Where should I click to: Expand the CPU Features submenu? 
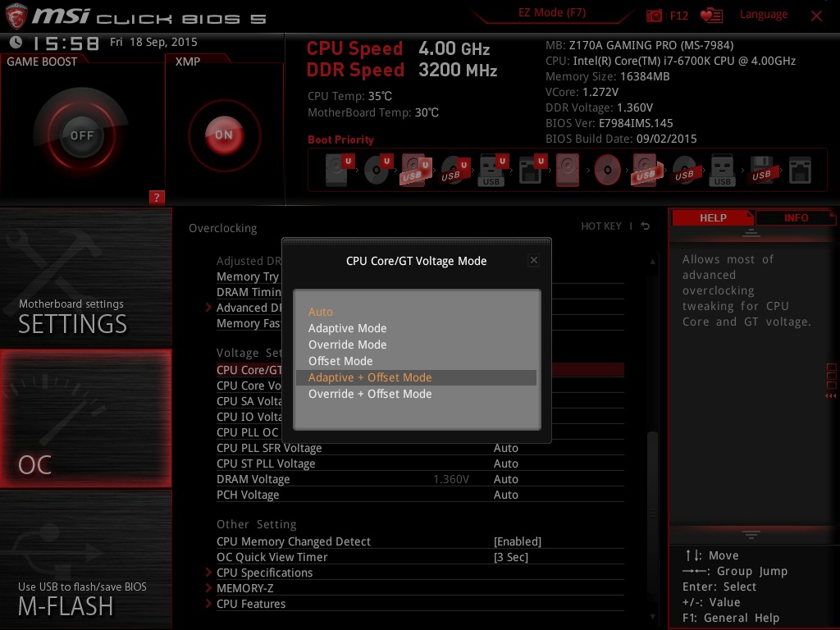251,604
